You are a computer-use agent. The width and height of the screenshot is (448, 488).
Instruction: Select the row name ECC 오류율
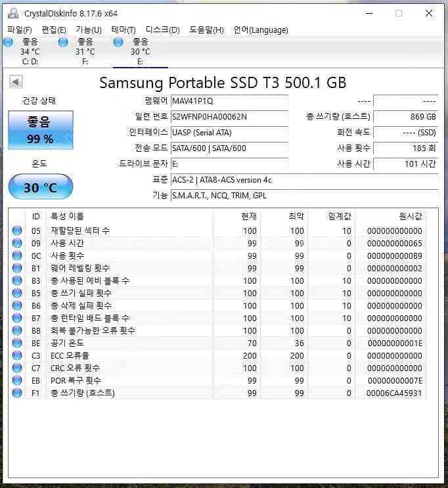click(70, 355)
